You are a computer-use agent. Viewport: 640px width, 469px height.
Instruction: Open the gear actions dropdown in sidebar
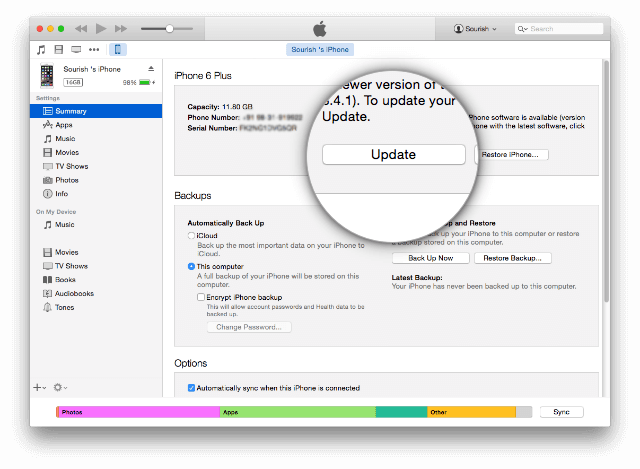[60, 387]
